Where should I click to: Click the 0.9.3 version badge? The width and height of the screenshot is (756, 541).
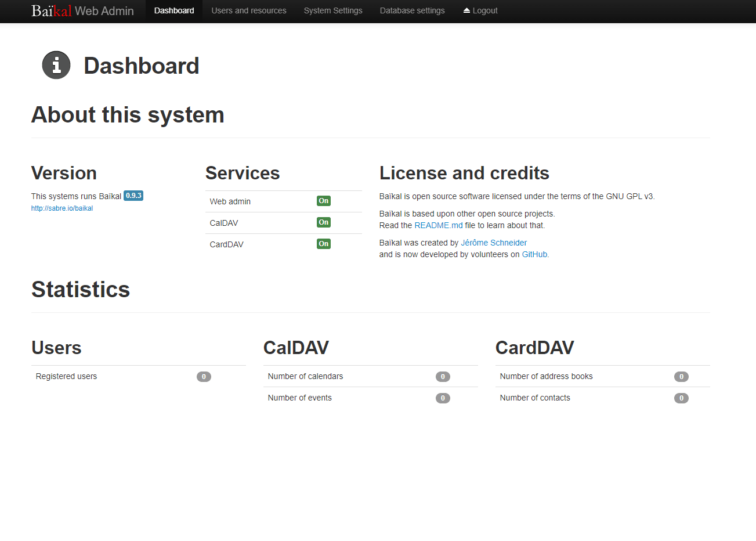133,196
